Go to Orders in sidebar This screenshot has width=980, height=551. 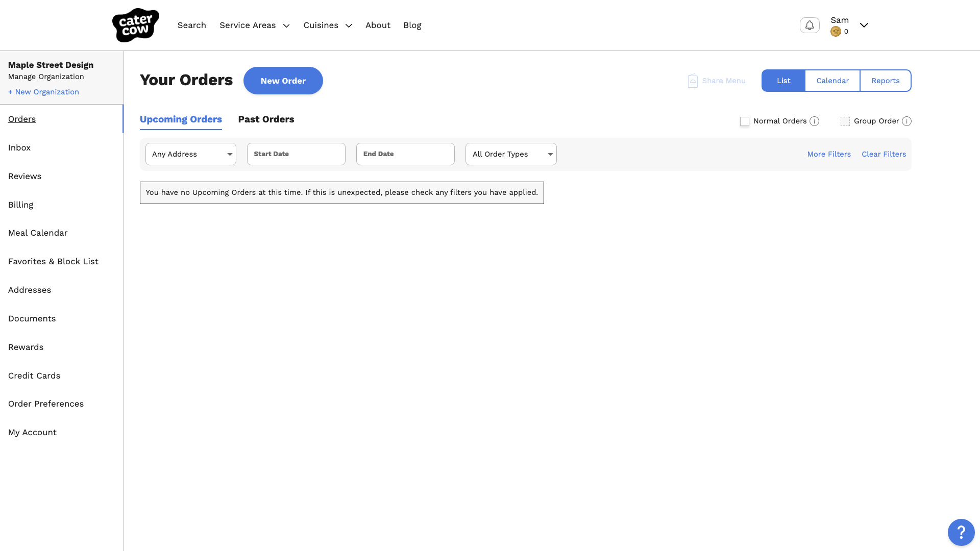tap(22, 119)
